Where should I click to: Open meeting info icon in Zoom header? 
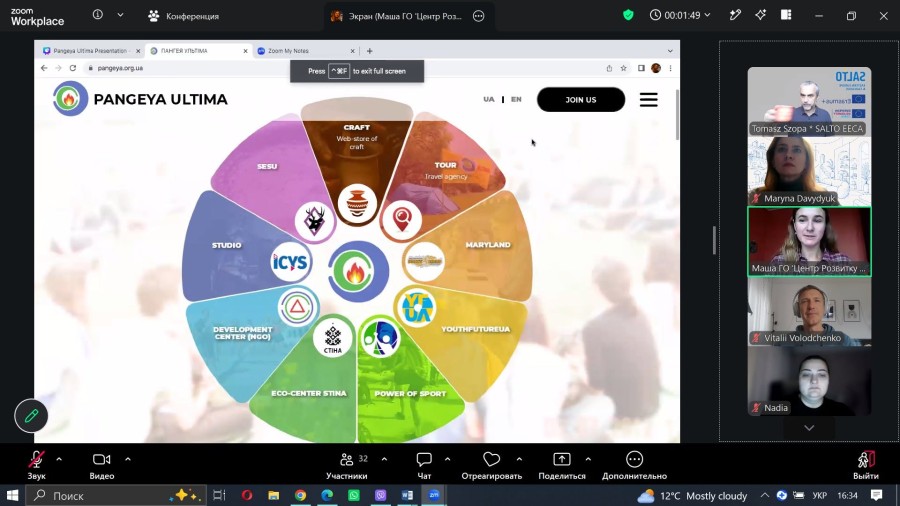pyautogui.click(x=98, y=15)
